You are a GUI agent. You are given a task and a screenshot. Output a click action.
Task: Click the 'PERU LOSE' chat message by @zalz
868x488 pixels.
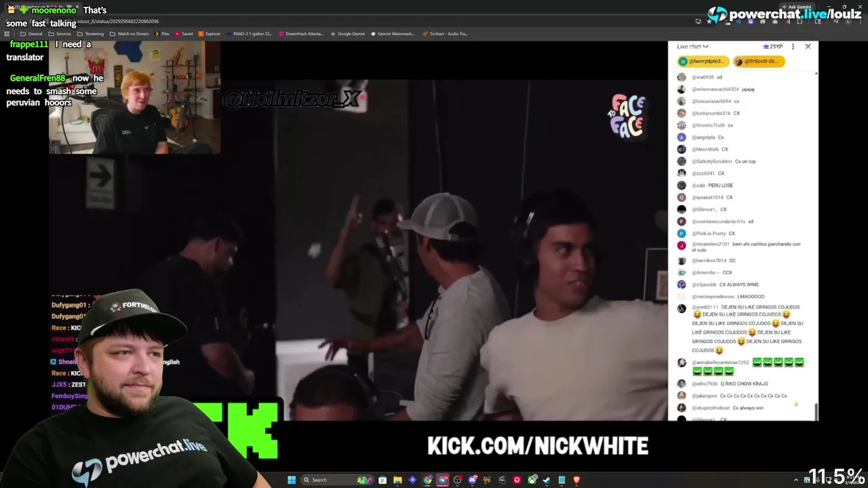(x=721, y=185)
